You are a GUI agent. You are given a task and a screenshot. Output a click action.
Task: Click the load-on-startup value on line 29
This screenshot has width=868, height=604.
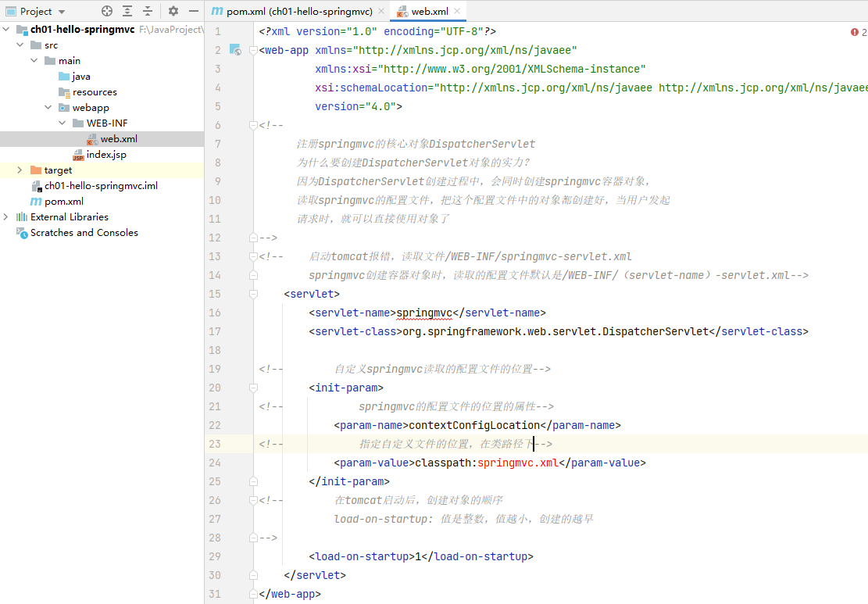pyautogui.click(x=419, y=556)
